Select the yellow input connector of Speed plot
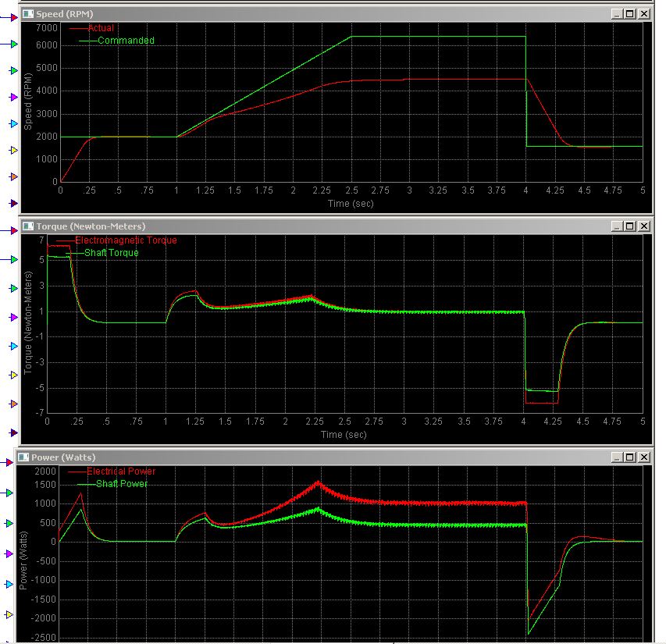This screenshot has width=666, height=644. (x=13, y=151)
